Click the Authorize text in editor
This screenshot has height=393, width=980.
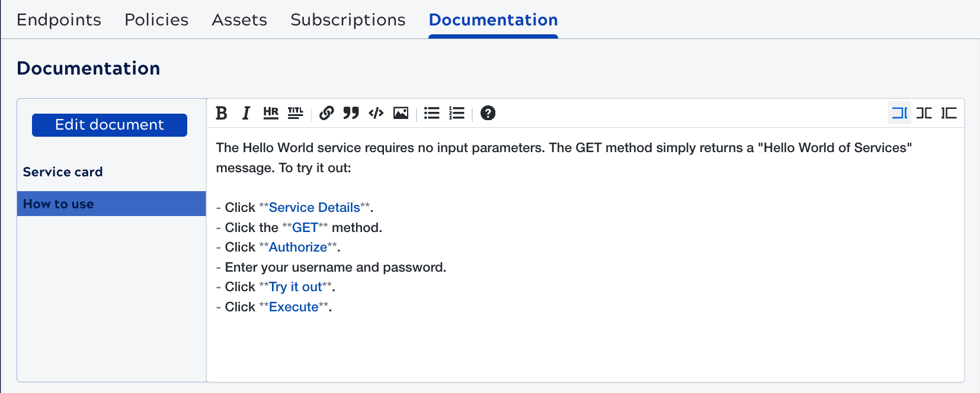pyautogui.click(x=298, y=247)
